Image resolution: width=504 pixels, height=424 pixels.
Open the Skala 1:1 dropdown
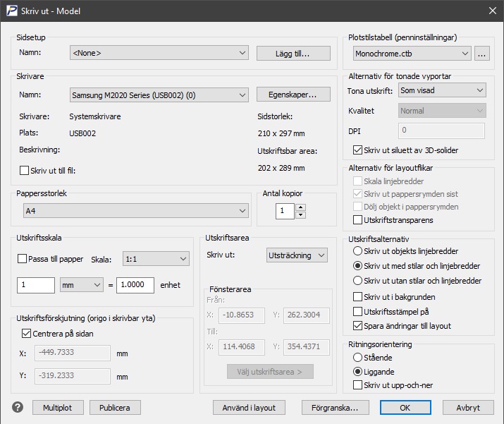156,259
